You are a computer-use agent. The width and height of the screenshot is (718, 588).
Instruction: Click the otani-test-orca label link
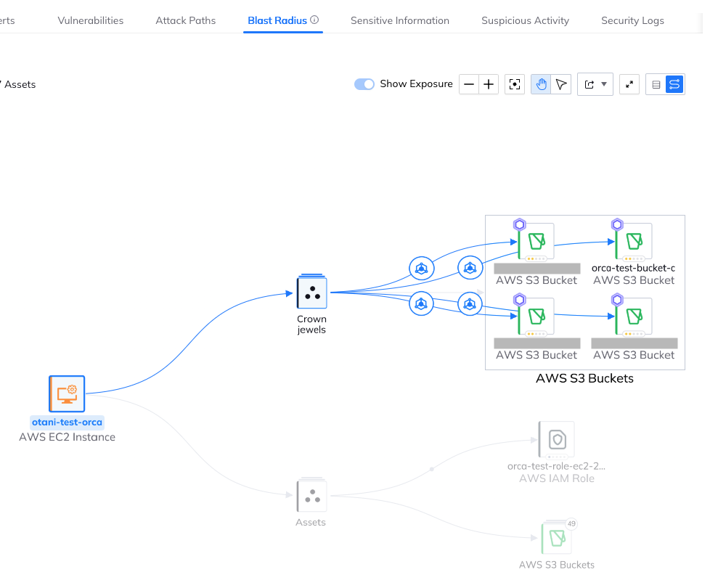(67, 422)
